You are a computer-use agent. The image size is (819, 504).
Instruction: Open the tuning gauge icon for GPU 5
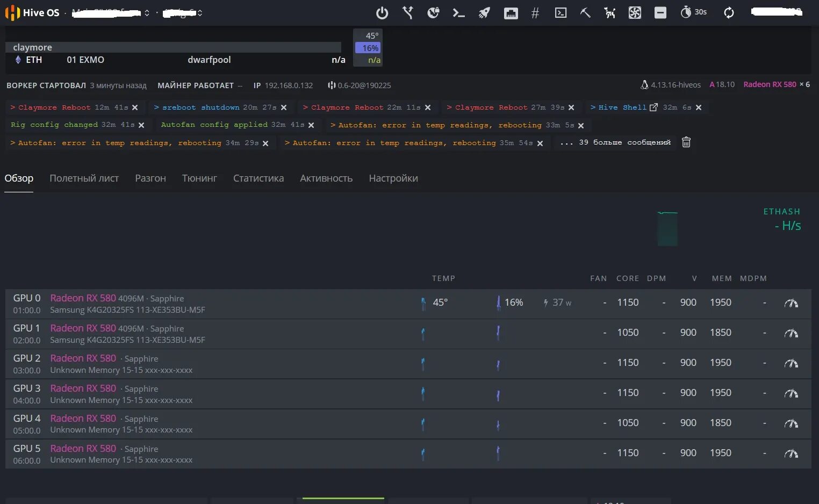[x=791, y=453]
